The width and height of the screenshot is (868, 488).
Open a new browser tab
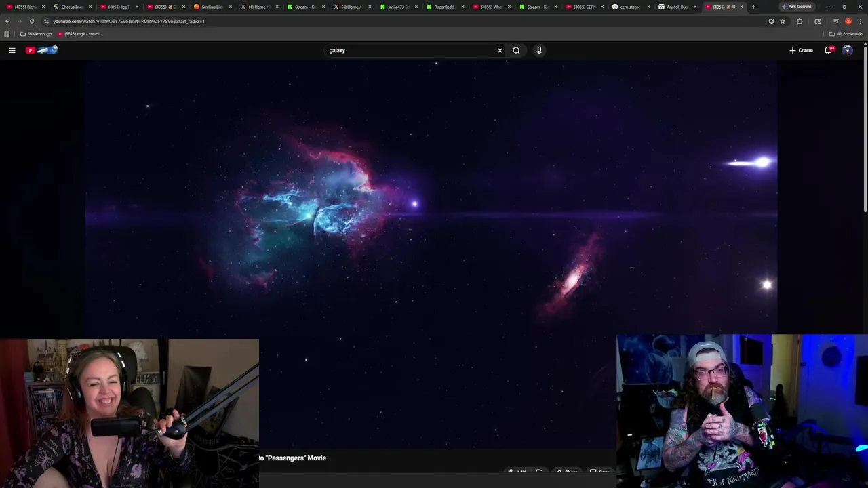[x=753, y=7]
